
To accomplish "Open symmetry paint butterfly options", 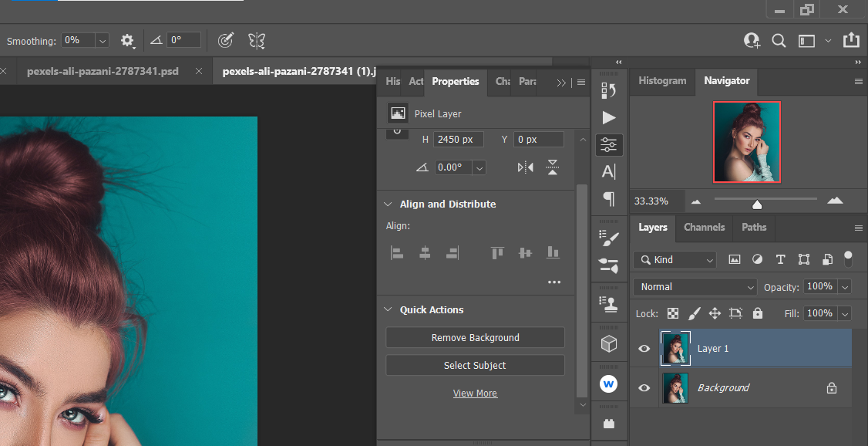I will (x=256, y=40).
